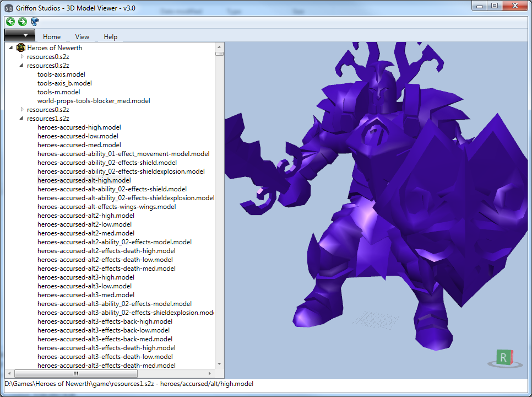This screenshot has height=397, width=532.
Task: Select heroes-accursed-alt3-effects-back-med.model
Action: click(x=105, y=339)
